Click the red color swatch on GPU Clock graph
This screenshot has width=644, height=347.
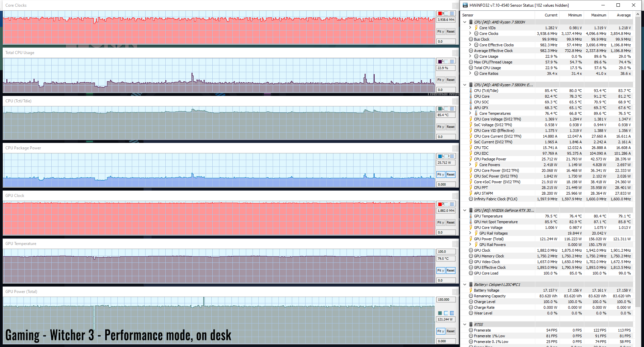[x=440, y=204]
